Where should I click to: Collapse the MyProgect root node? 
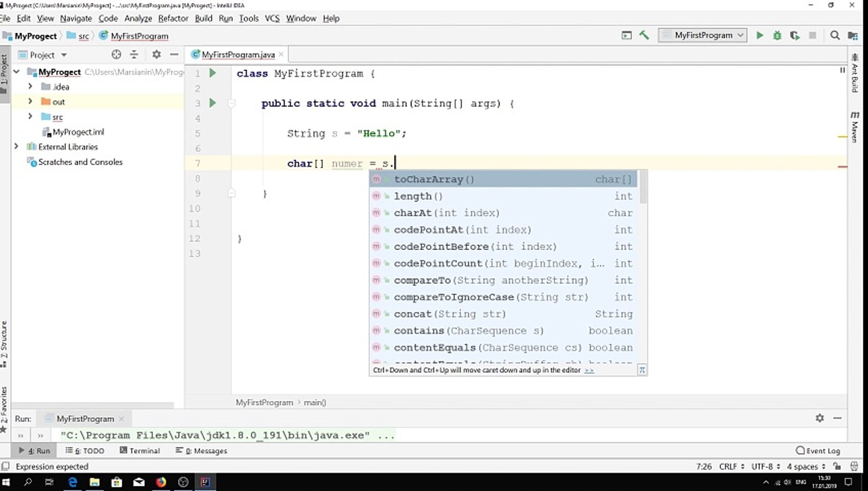(16, 71)
